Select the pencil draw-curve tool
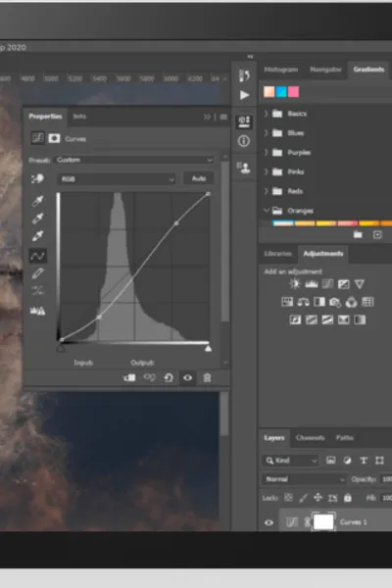 tap(37, 273)
